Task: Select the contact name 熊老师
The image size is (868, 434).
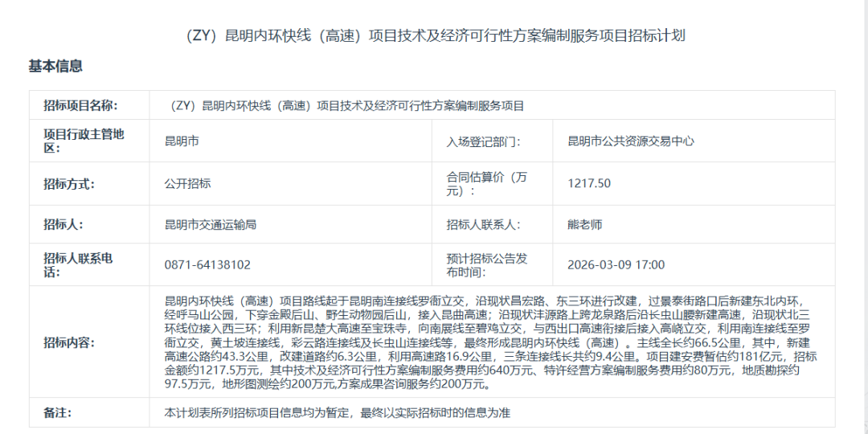Action: pos(584,225)
